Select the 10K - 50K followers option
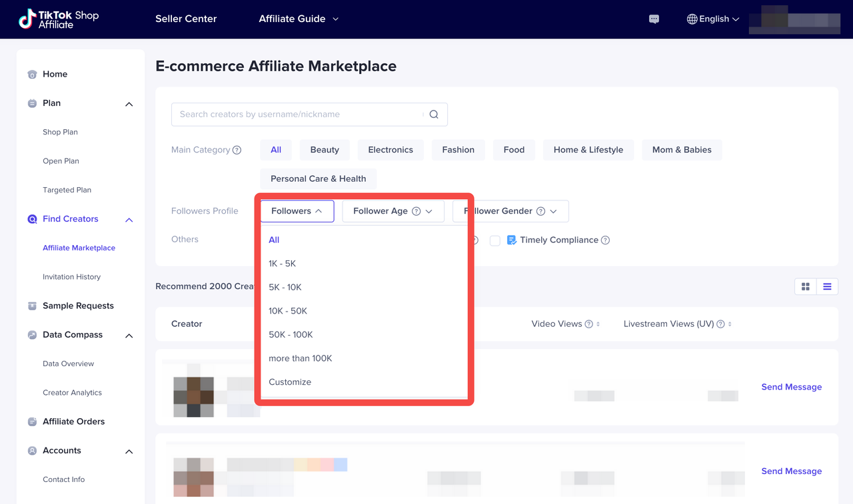 coord(288,311)
